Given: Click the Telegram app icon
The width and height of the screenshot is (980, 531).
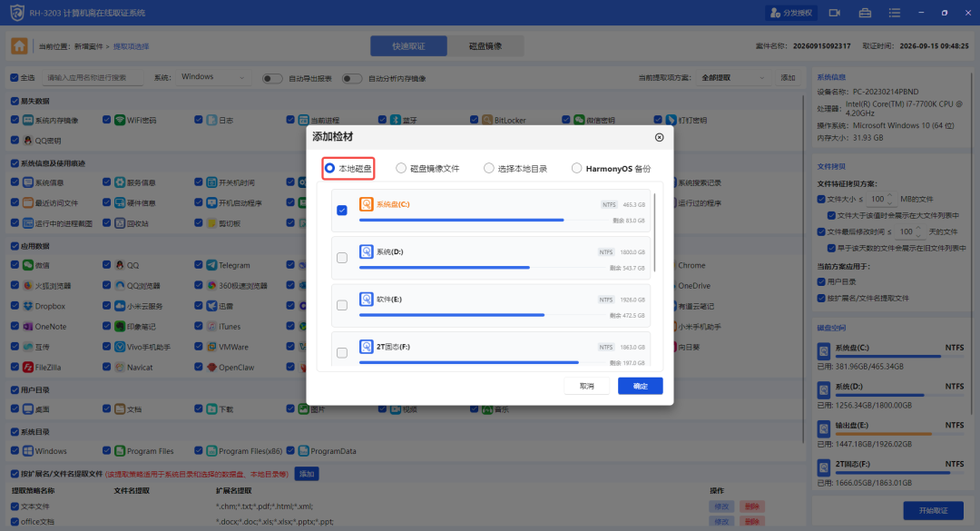Looking at the screenshot, I should point(211,265).
